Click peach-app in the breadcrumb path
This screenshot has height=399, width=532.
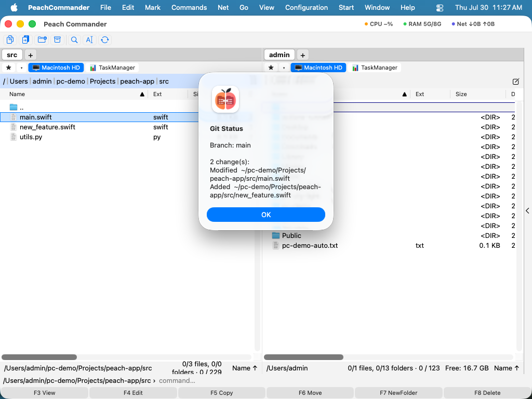[x=137, y=82]
